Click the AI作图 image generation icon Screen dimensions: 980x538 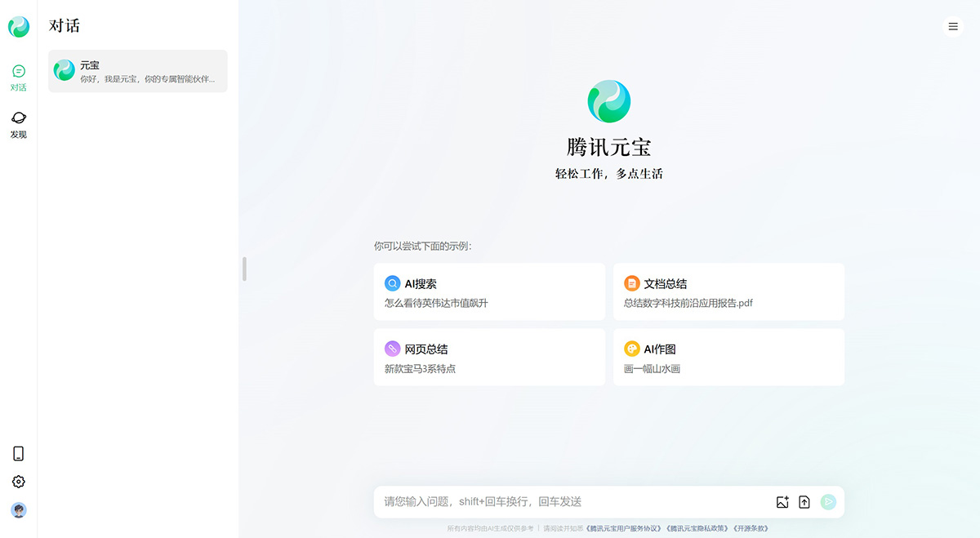click(x=632, y=349)
